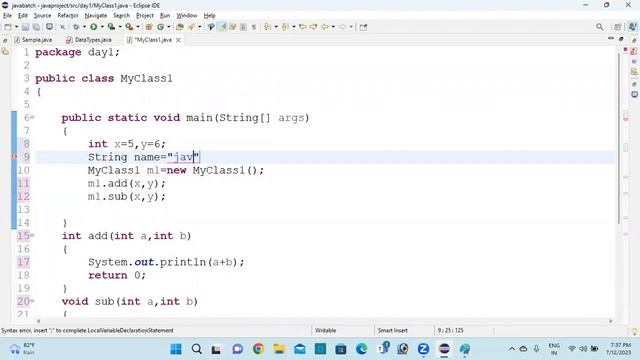
Task: Open Chrome from the taskbar
Action: pyautogui.click(x=258, y=349)
